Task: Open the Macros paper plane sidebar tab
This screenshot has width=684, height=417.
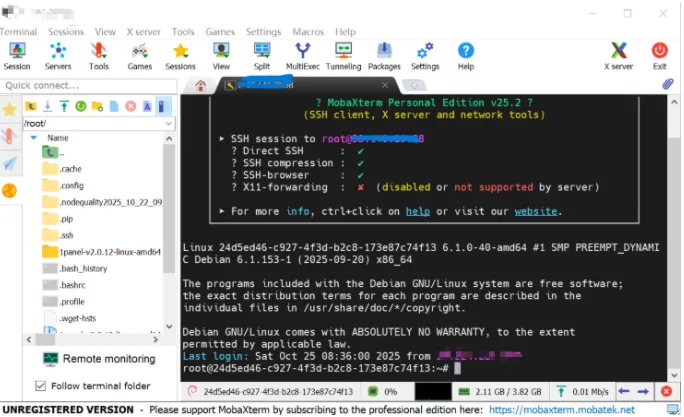Action: coord(10,163)
